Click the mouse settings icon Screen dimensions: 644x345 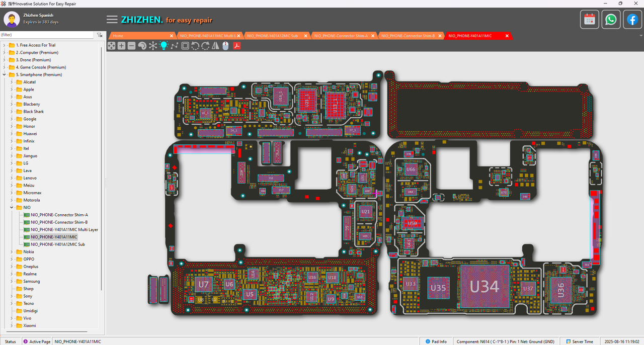pyautogui.click(x=225, y=46)
